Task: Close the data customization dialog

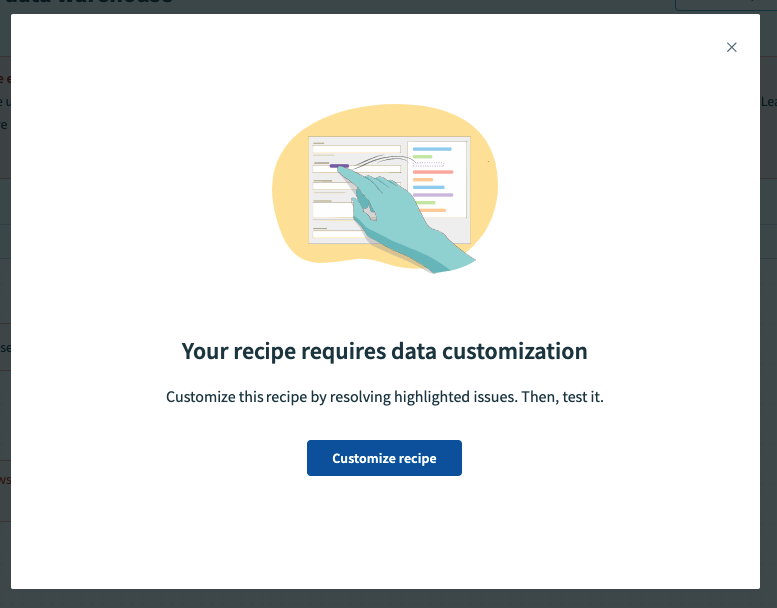Action: [731, 47]
